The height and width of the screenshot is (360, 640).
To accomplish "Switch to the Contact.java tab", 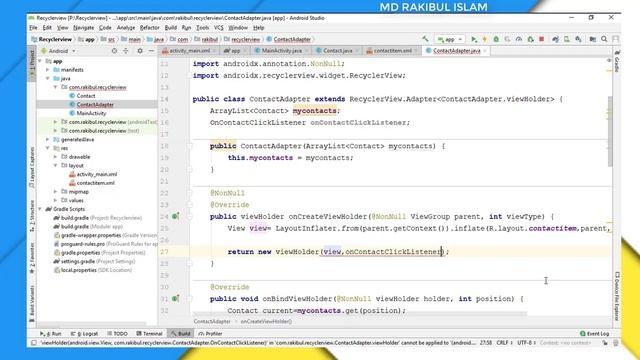I will 338,51.
